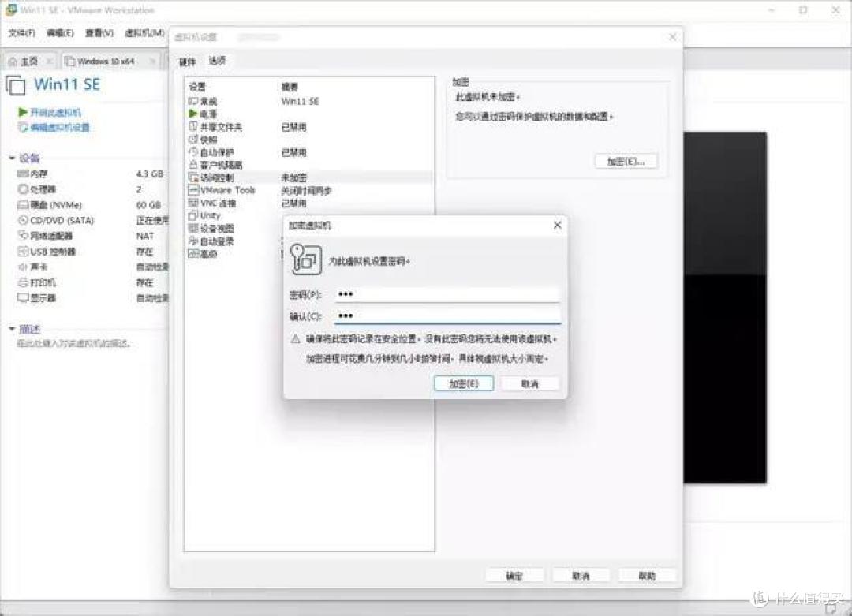Viewport: 852px width, 616px height.
Task: Click 确定 in the VM settings window
Action: [x=514, y=575]
